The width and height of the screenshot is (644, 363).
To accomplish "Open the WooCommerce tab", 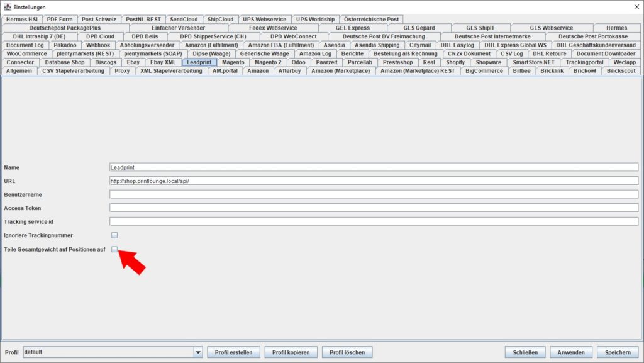I will point(26,53).
